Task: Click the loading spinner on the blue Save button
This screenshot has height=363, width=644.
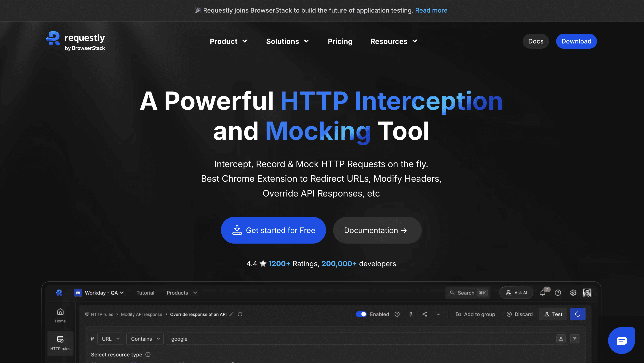Action: tap(578, 314)
